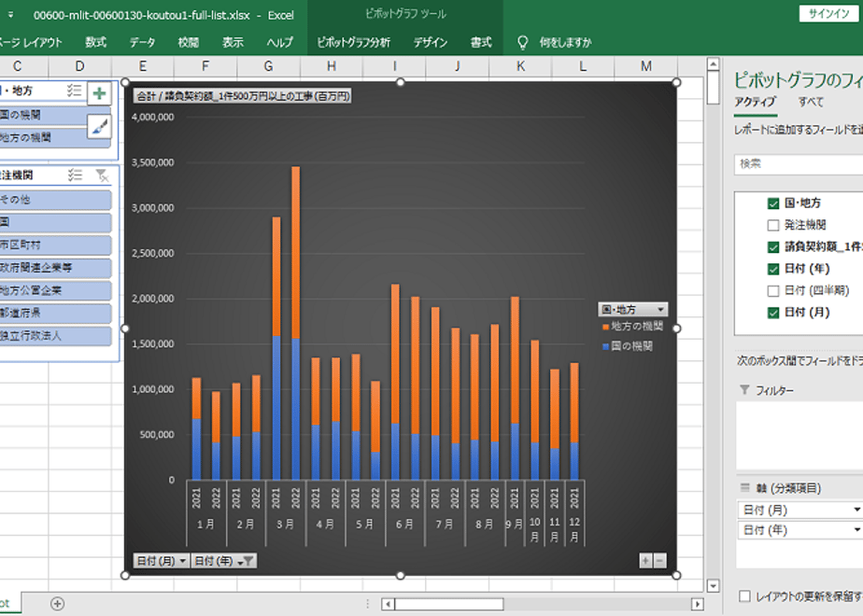Open the ページ レイアウト ribbon tab
The width and height of the screenshot is (863, 616).
[30, 42]
